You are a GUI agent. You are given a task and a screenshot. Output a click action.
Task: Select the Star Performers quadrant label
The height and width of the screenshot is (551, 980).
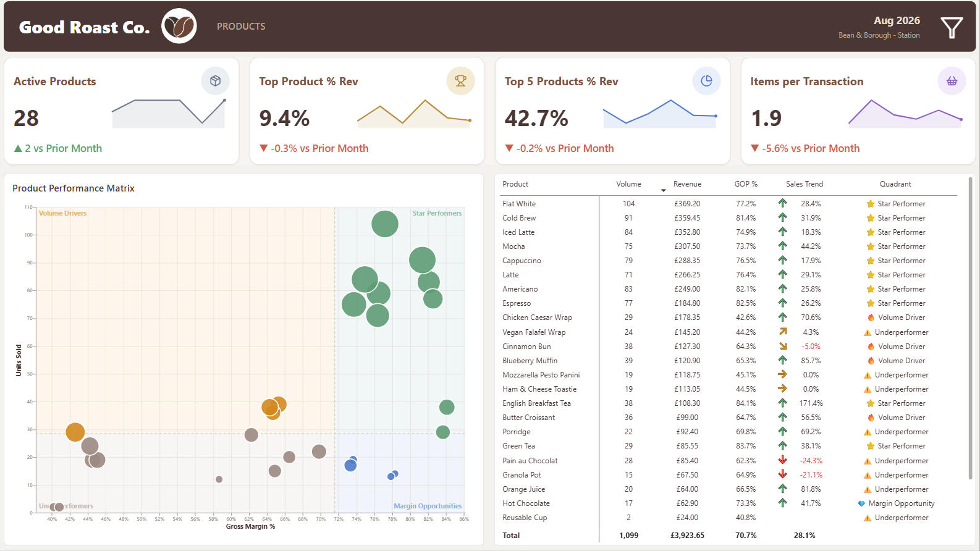click(x=437, y=213)
